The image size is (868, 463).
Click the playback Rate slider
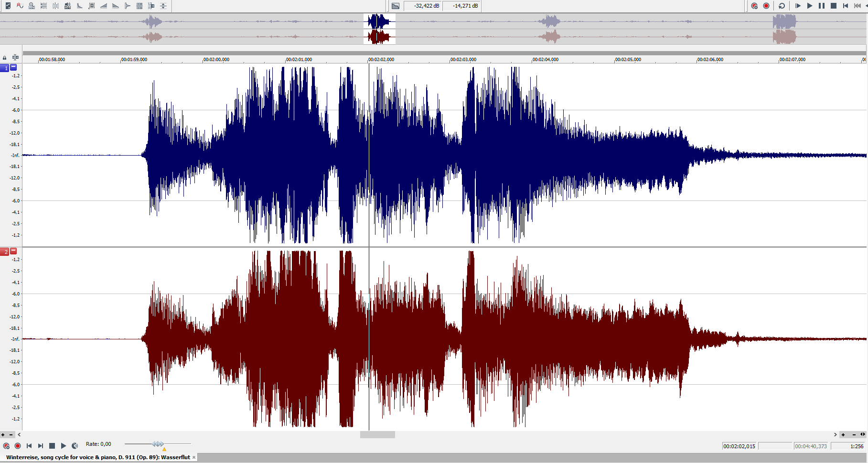click(x=158, y=444)
